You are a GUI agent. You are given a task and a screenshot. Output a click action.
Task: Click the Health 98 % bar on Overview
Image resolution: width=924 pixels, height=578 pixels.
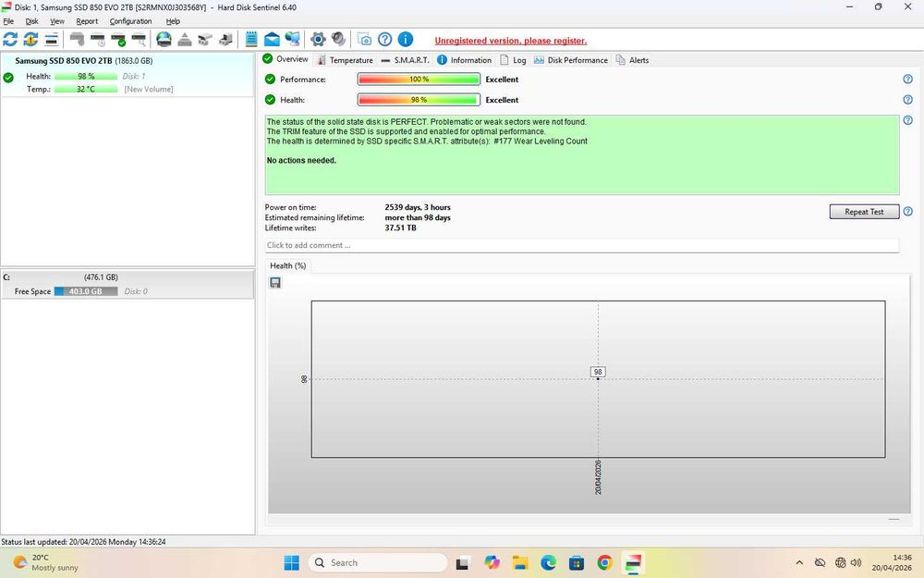click(419, 100)
